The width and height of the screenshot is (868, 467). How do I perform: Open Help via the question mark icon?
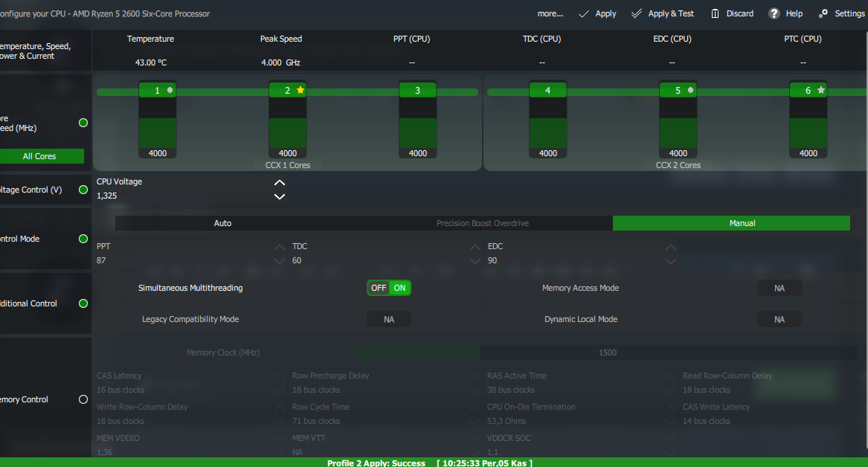click(x=774, y=13)
